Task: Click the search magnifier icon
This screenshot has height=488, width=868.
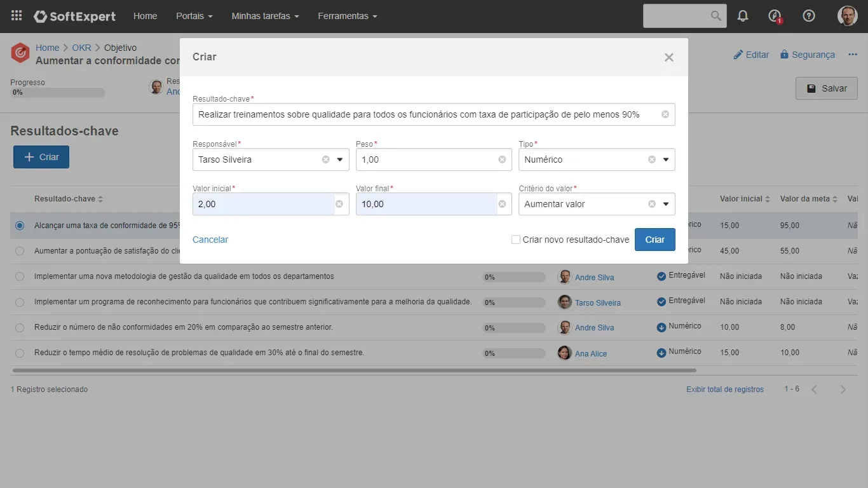Action: coord(716,16)
